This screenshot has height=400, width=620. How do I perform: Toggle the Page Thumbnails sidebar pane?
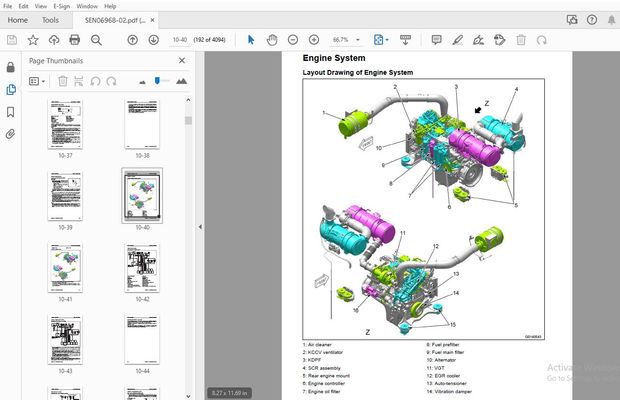pyautogui.click(x=10, y=90)
